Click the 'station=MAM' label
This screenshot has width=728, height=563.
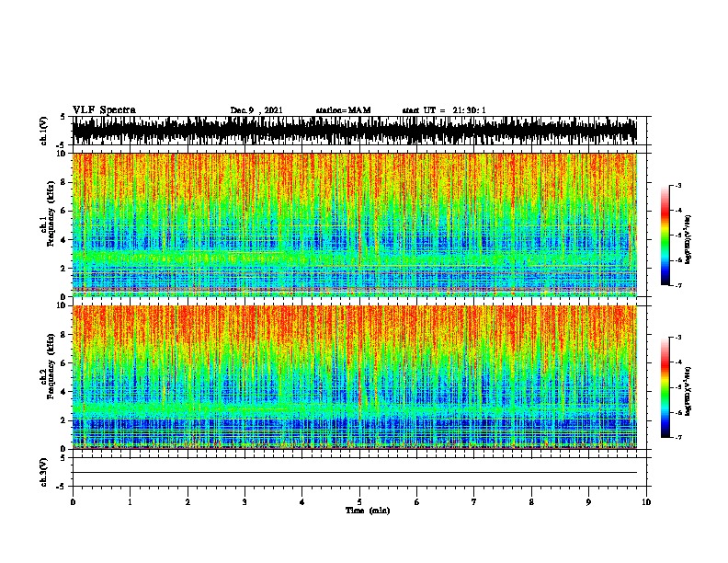tap(343, 110)
